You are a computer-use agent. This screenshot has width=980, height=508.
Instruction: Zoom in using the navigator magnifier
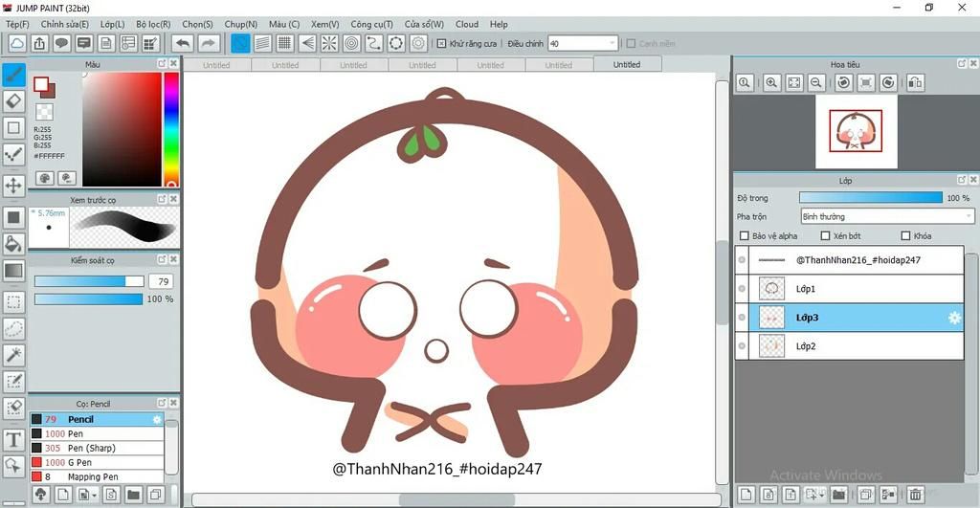[x=770, y=83]
